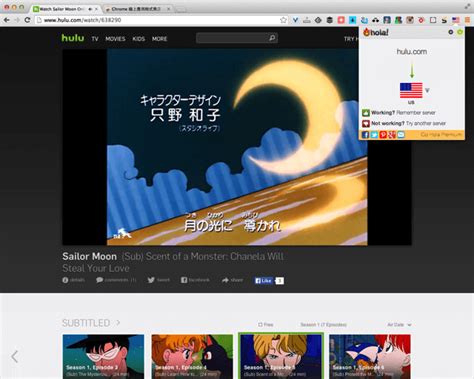The image size is (474, 379).
Task: Switch to the second Chrome tab
Action: click(x=137, y=9)
